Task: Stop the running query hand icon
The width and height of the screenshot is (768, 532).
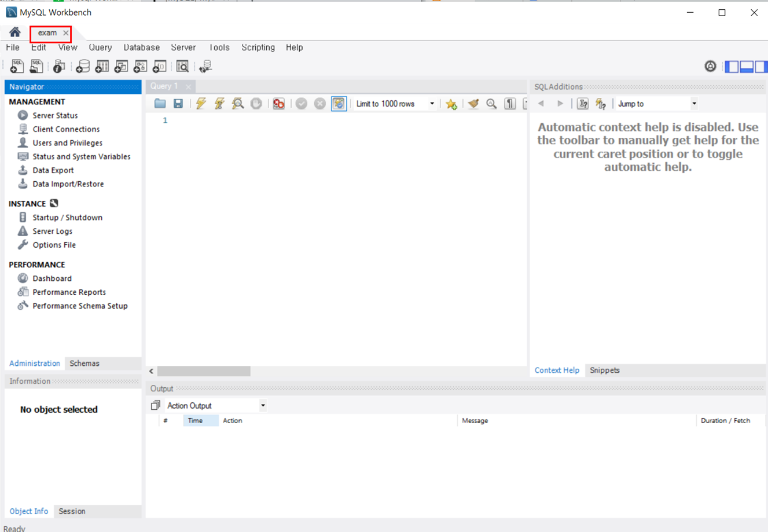Action: tap(256, 104)
